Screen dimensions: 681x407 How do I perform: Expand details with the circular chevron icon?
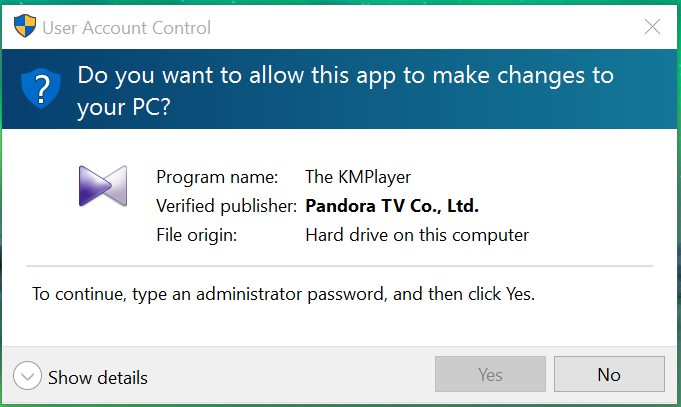point(27,376)
